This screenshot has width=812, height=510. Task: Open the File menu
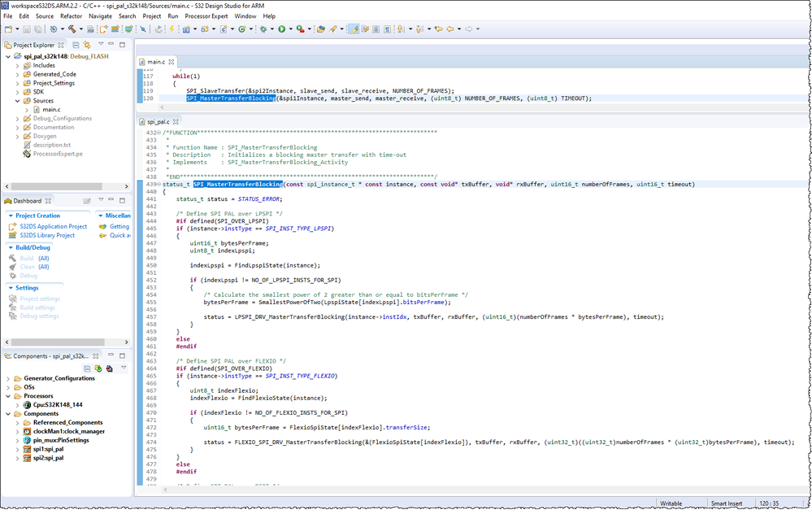click(x=8, y=16)
